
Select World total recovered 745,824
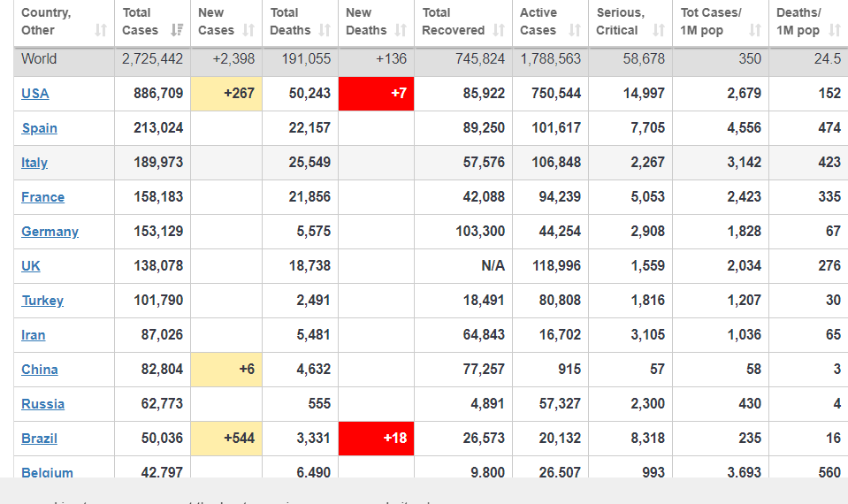click(x=480, y=59)
